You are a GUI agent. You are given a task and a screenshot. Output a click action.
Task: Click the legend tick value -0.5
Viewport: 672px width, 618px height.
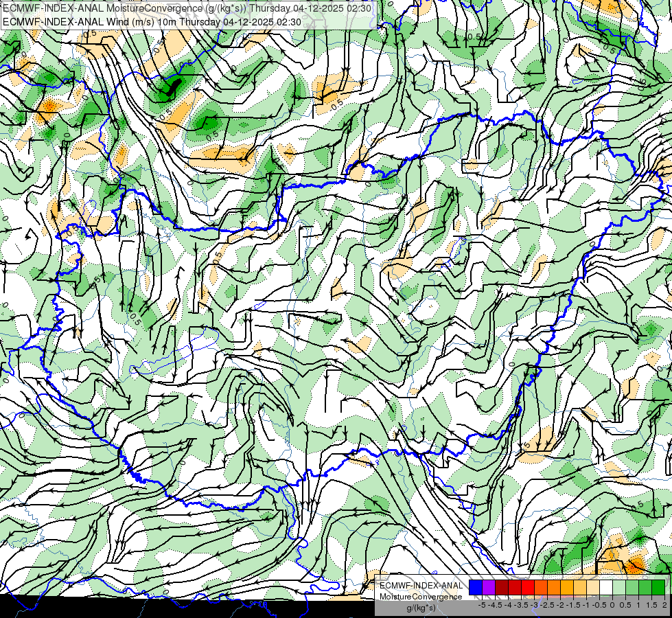(x=599, y=605)
